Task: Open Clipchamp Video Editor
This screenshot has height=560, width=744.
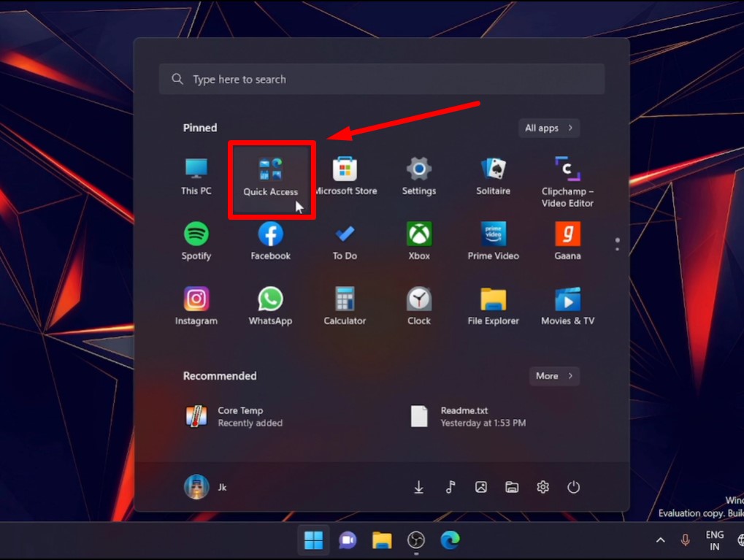Action: point(567,183)
